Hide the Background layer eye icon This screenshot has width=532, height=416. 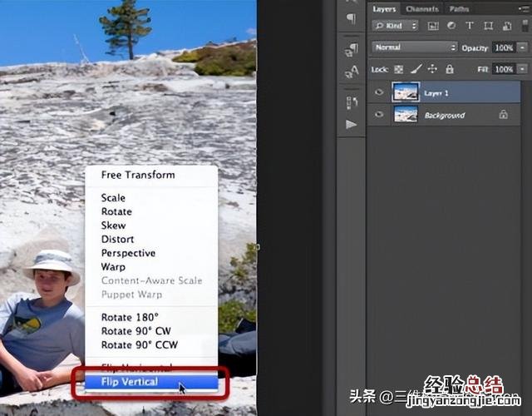[x=380, y=114]
